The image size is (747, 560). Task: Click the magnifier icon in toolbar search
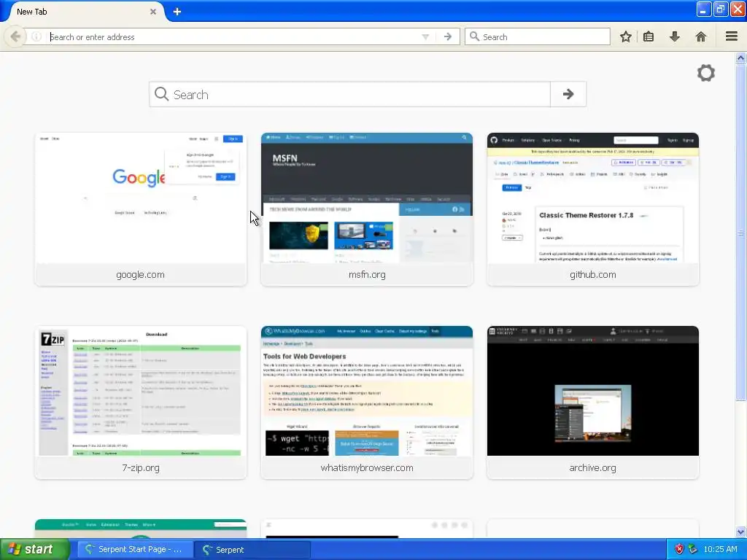point(474,36)
